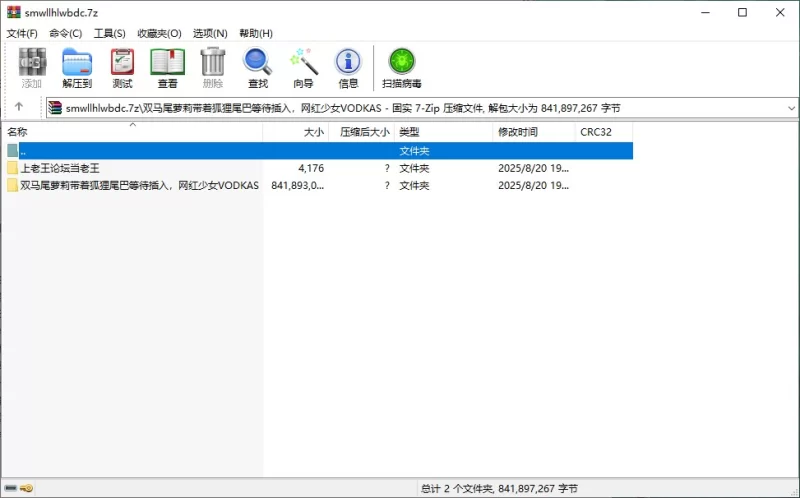Start 扫描病毒 (Virus scan) tool
The width and height of the screenshot is (800, 498).
tap(402, 62)
